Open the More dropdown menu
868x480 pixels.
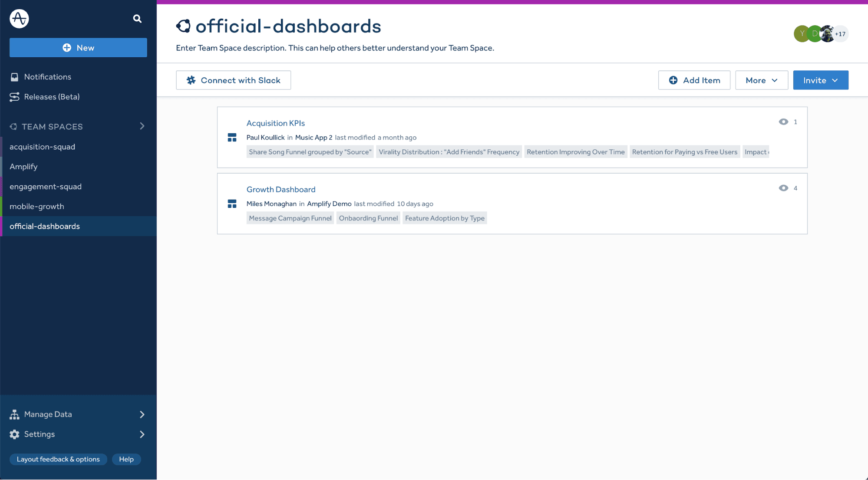pos(761,80)
